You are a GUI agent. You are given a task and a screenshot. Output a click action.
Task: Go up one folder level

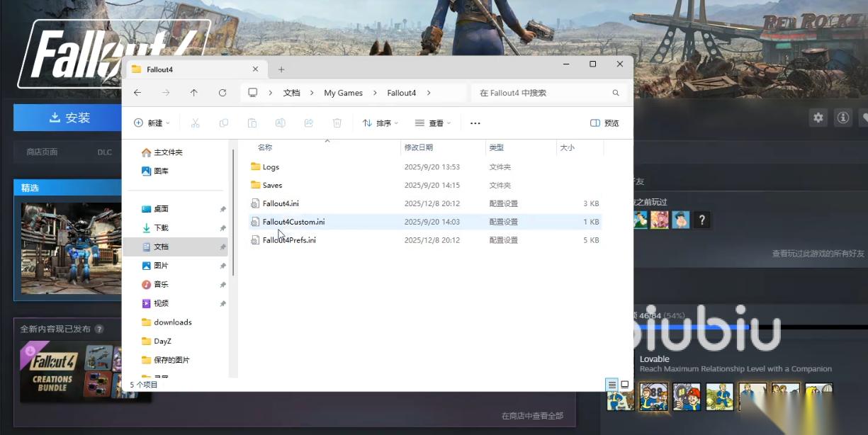pyautogui.click(x=194, y=93)
